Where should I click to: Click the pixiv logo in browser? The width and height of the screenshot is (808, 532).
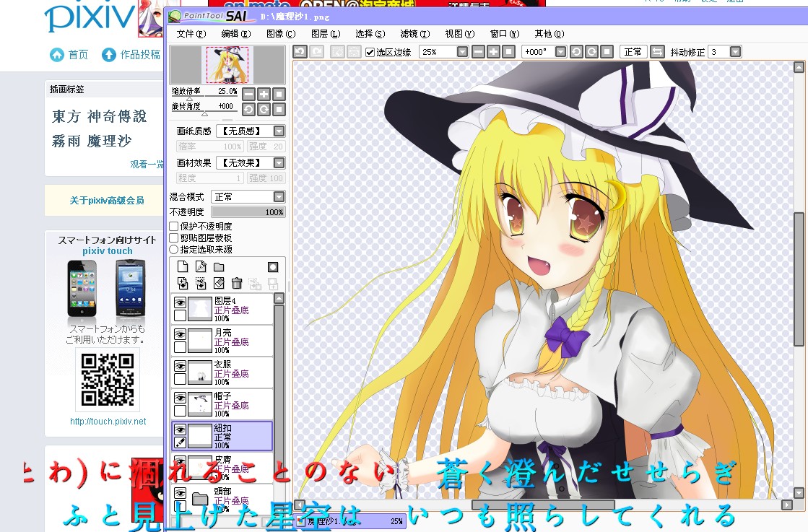(x=89, y=17)
